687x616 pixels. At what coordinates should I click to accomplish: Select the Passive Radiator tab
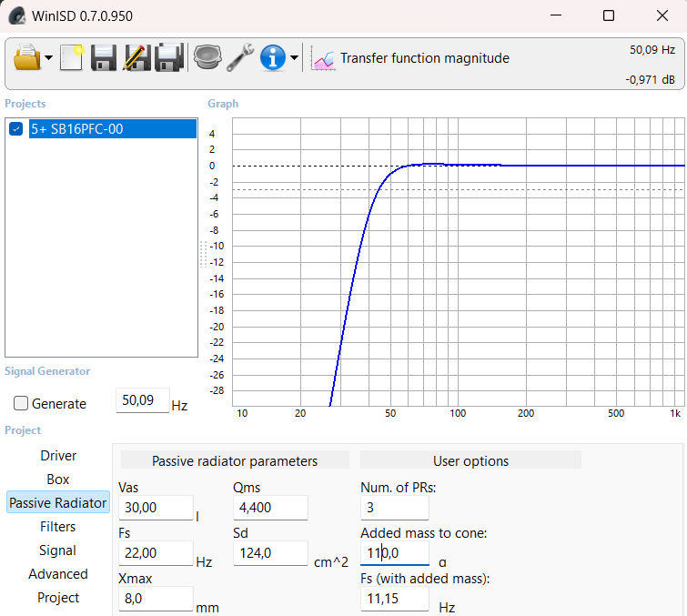58,502
